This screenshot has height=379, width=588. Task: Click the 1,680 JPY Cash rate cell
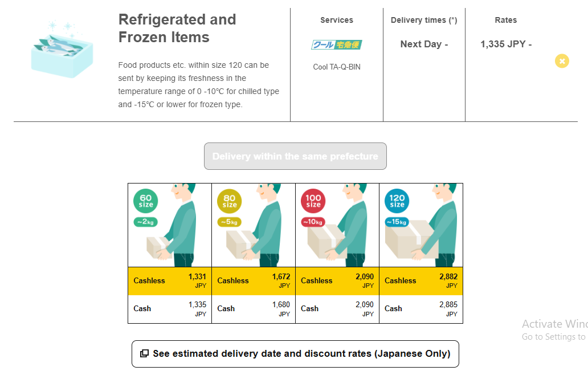tap(254, 308)
